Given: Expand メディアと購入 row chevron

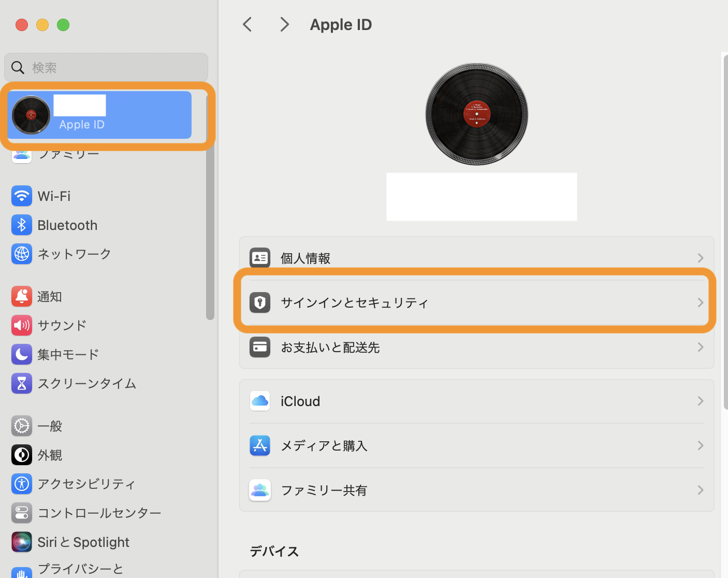Looking at the screenshot, I should 700,445.
